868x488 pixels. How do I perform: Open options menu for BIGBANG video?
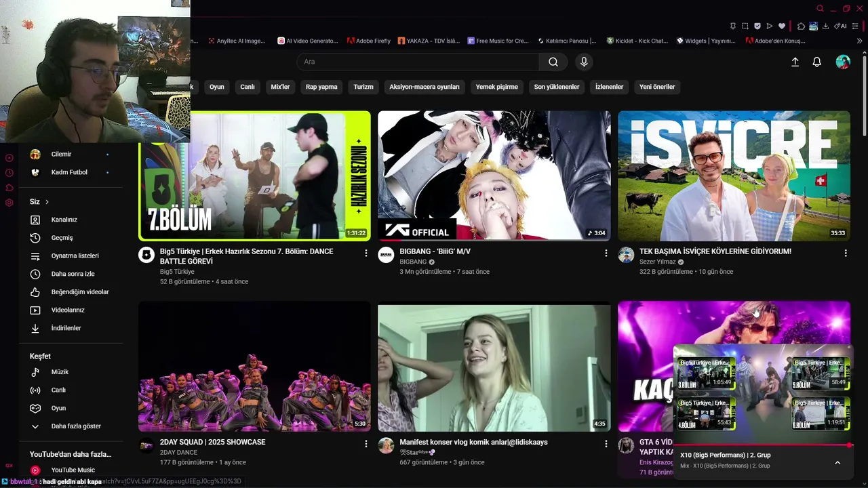[x=606, y=253]
